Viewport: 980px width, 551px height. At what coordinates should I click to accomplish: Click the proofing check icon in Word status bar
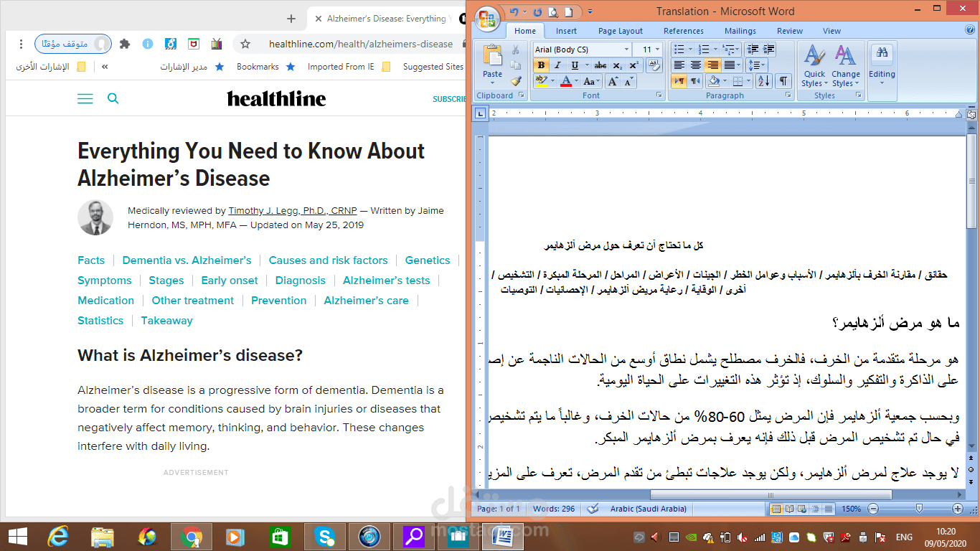(593, 509)
